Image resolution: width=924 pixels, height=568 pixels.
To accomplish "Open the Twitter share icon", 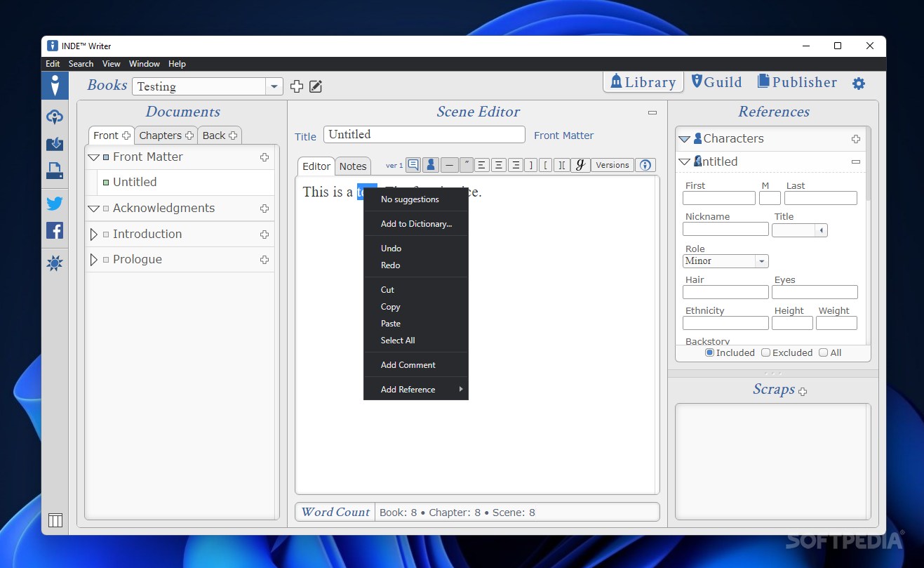I will click(55, 204).
